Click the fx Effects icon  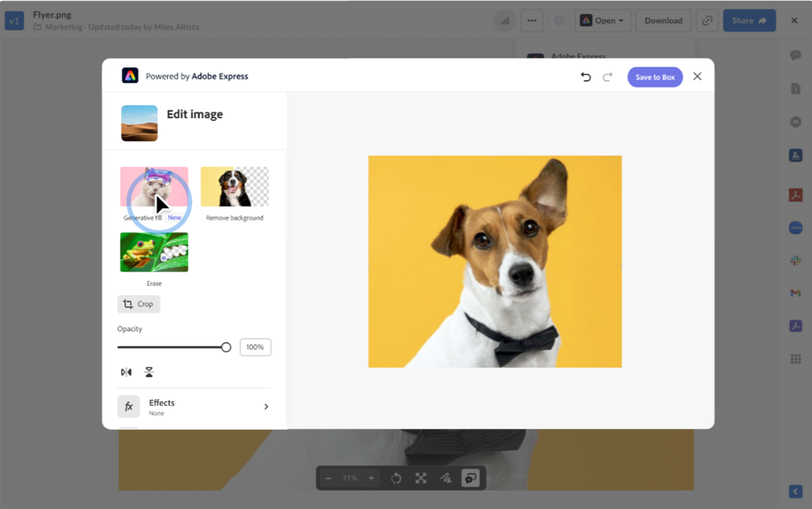128,407
